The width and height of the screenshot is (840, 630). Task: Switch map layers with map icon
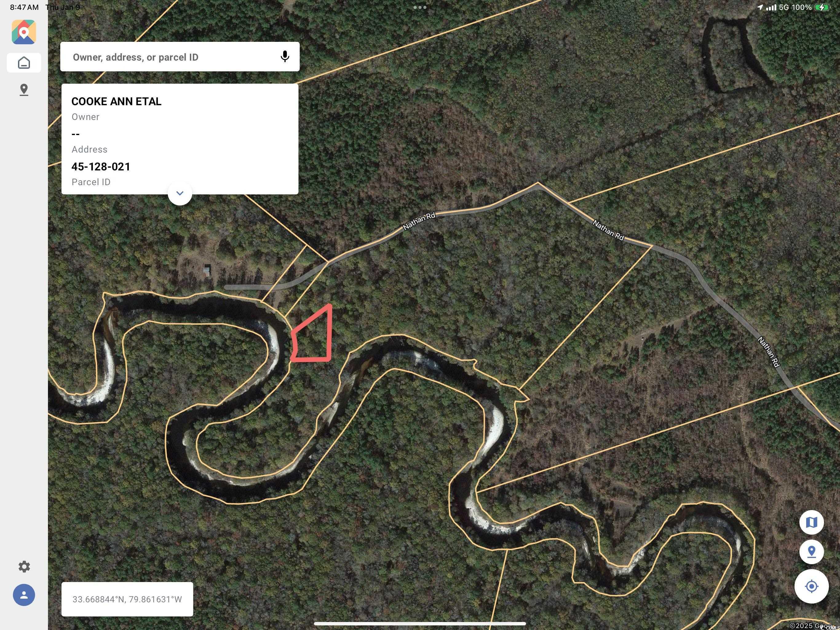811,522
